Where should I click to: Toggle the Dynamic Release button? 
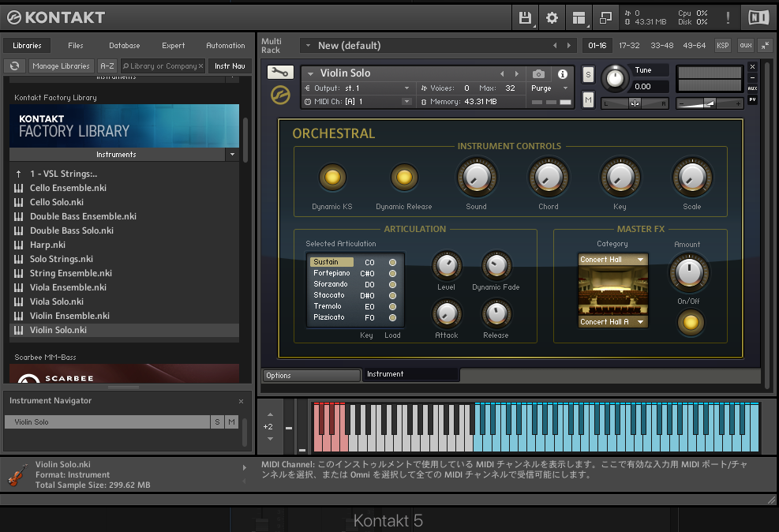pos(404,178)
